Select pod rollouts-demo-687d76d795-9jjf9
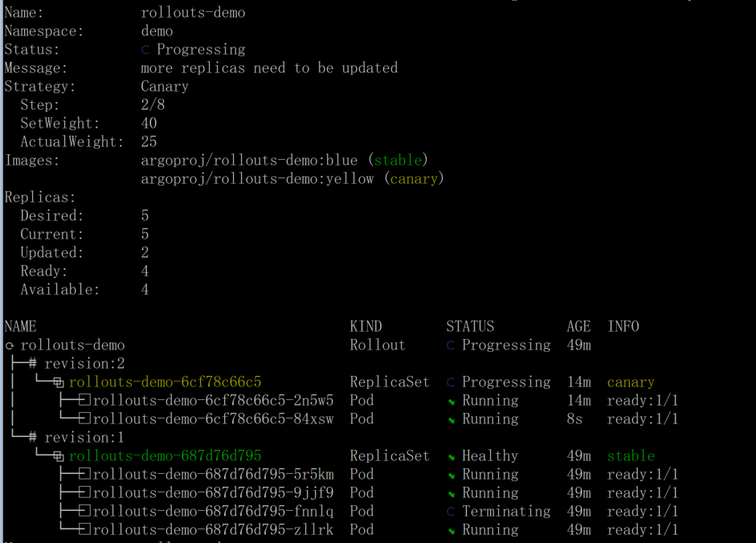The width and height of the screenshot is (756, 543). (x=213, y=493)
